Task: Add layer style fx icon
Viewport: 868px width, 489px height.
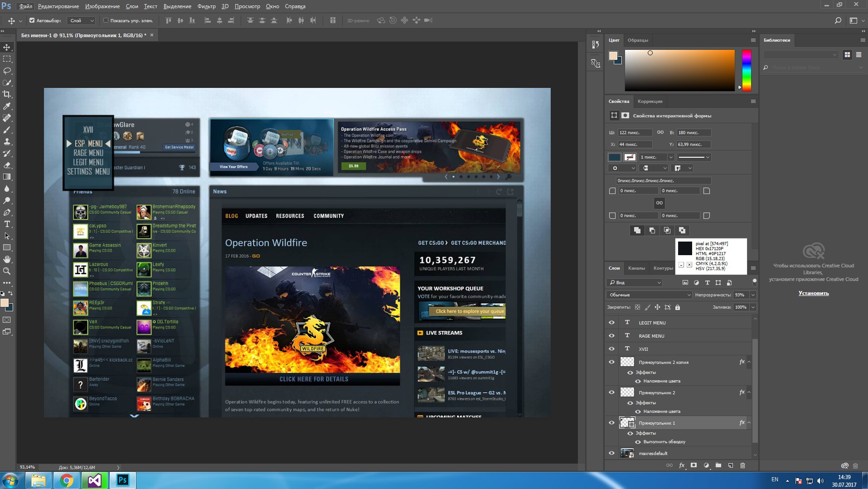Action: pyautogui.click(x=681, y=465)
